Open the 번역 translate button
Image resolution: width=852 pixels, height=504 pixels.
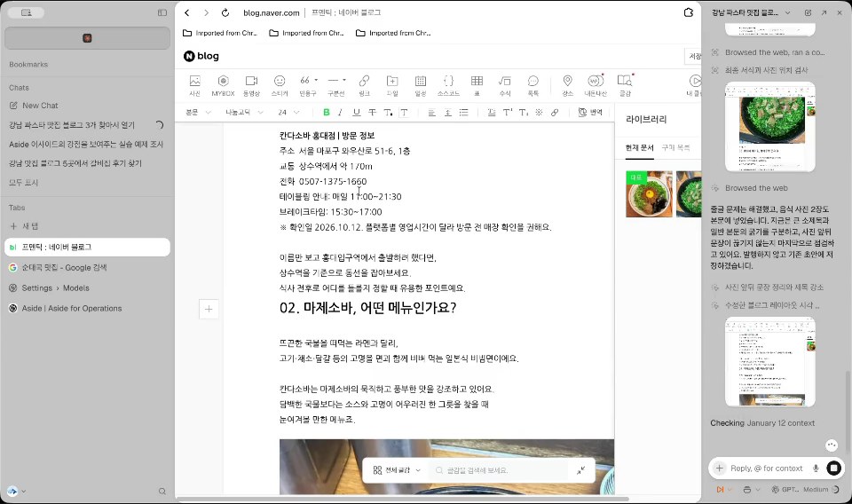coord(590,113)
